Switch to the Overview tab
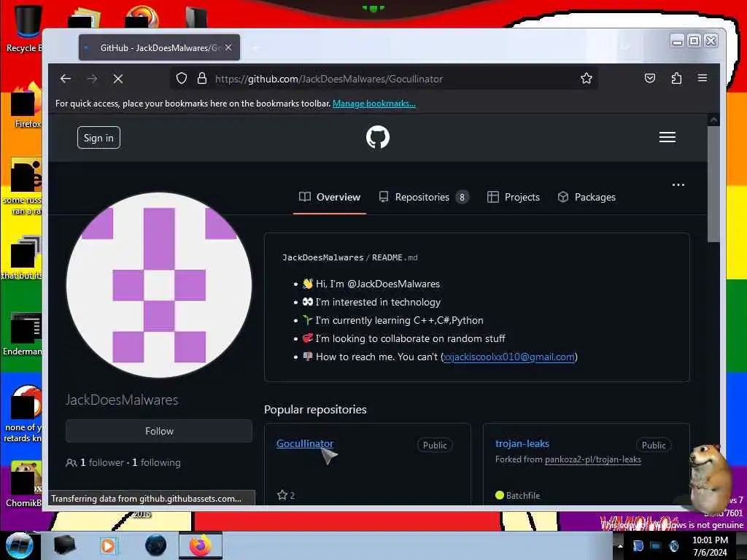 point(330,197)
